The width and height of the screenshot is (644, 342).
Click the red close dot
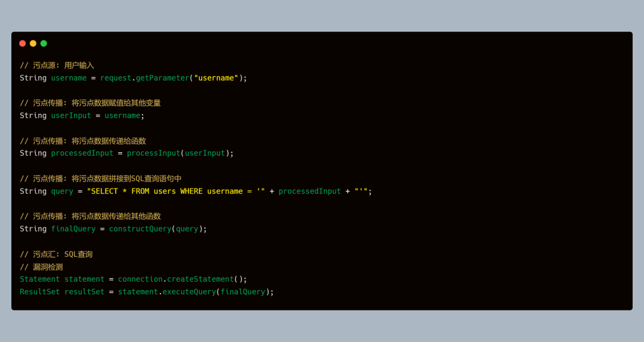click(23, 44)
